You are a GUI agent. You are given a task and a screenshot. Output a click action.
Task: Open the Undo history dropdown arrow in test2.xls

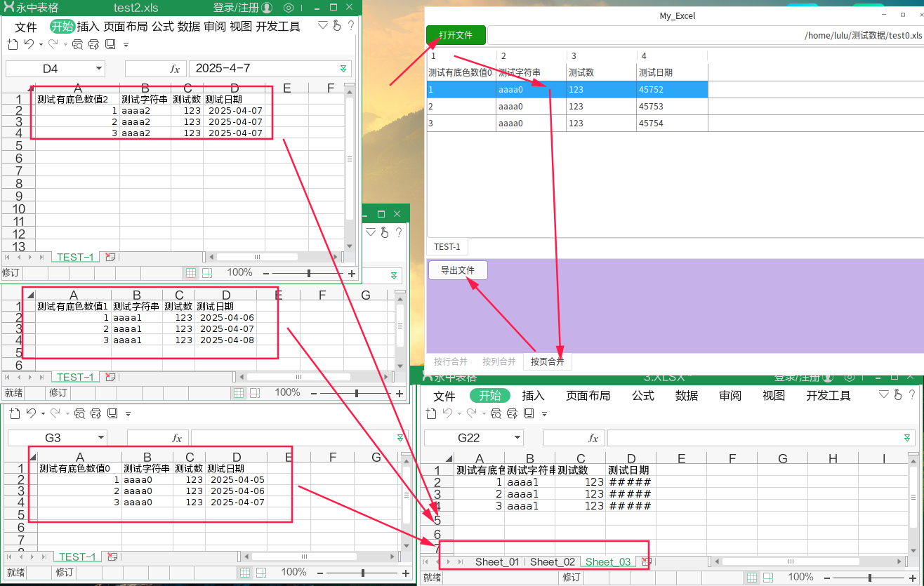pyautogui.click(x=41, y=44)
